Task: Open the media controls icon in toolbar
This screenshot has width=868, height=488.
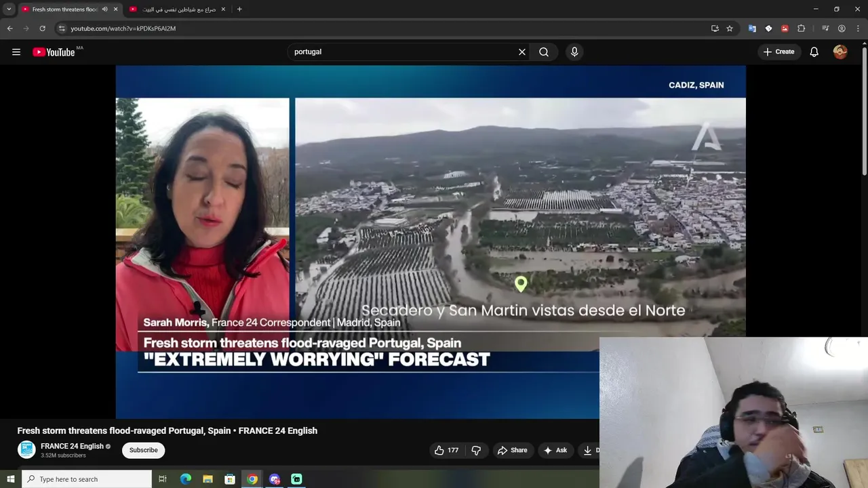Action: tap(825, 28)
